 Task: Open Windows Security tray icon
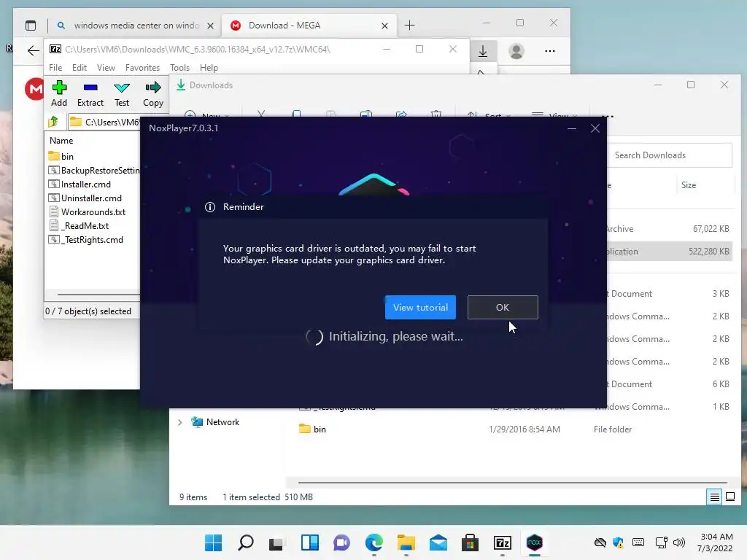click(x=619, y=542)
